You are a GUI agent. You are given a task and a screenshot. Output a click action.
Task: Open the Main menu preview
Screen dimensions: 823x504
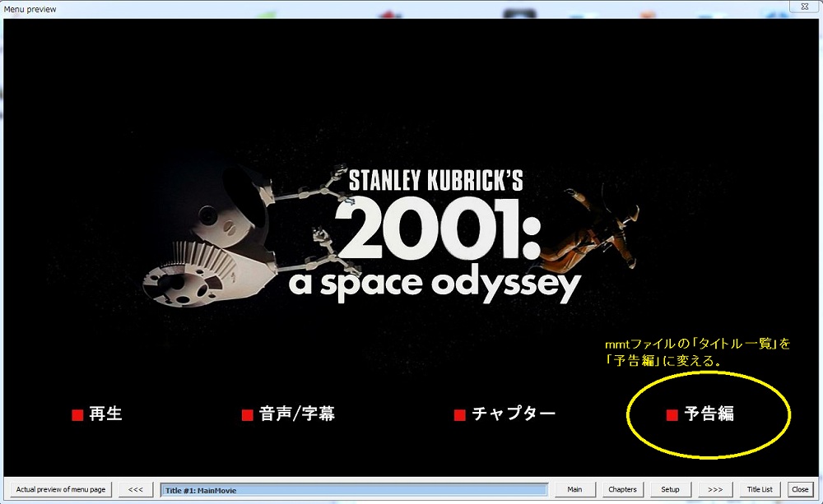pyautogui.click(x=574, y=489)
